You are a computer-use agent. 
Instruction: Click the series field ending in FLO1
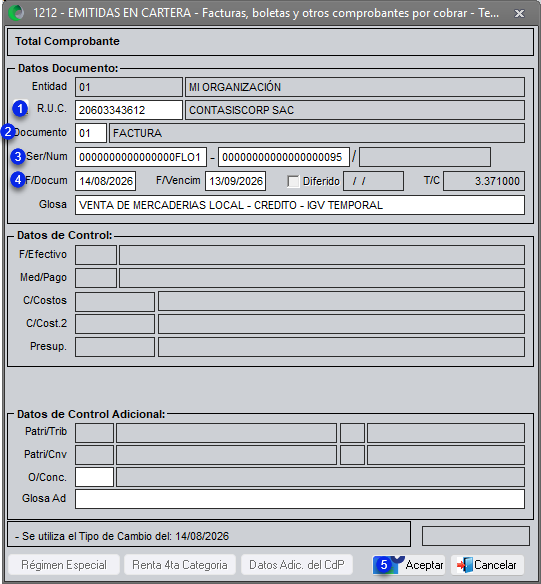click(x=141, y=157)
